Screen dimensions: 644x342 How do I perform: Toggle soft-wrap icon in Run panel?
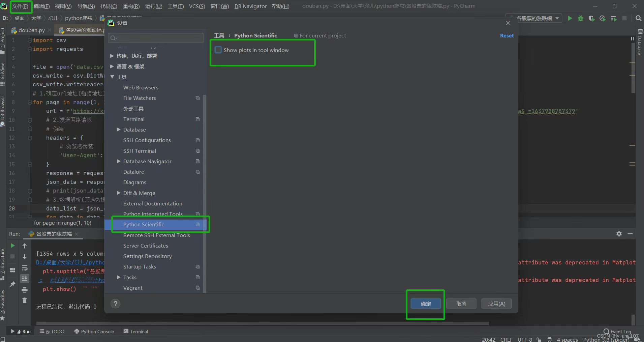point(25,268)
